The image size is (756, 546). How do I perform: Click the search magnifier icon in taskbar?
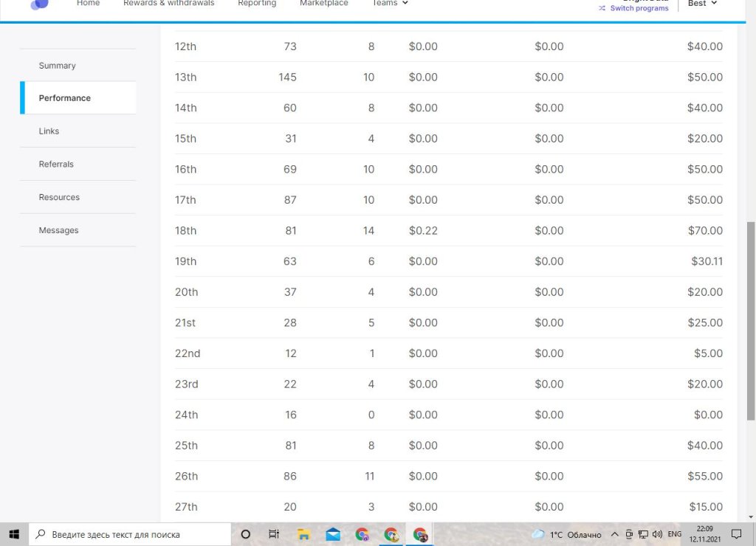coord(41,534)
